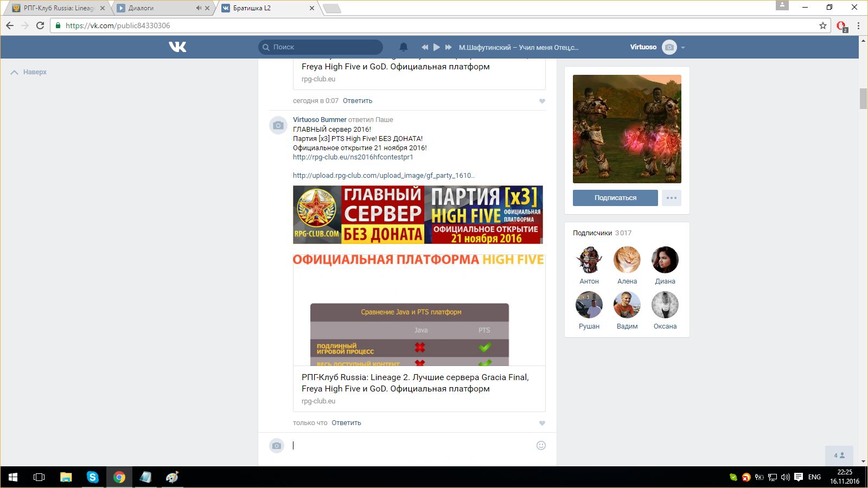
Task: Open Task View on the taskbar
Action: pyautogui.click(x=39, y=477)
